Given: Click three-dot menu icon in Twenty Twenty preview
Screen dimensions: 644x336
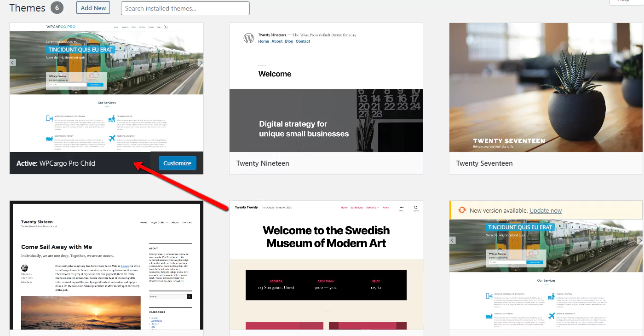Looking at the screenshot, I should click(401, 208).
